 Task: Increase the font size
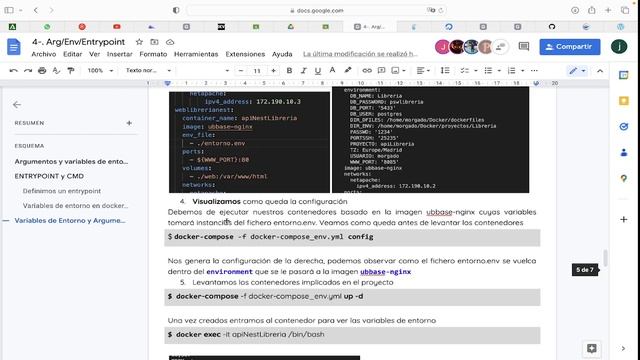[273, 71]
